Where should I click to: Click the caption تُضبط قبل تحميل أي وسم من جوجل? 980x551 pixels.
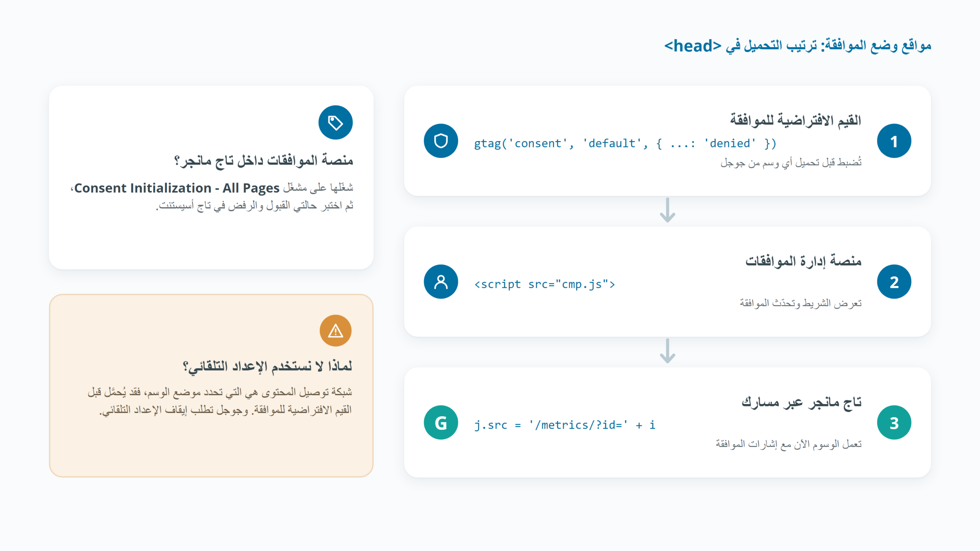(x=791, y=163)
